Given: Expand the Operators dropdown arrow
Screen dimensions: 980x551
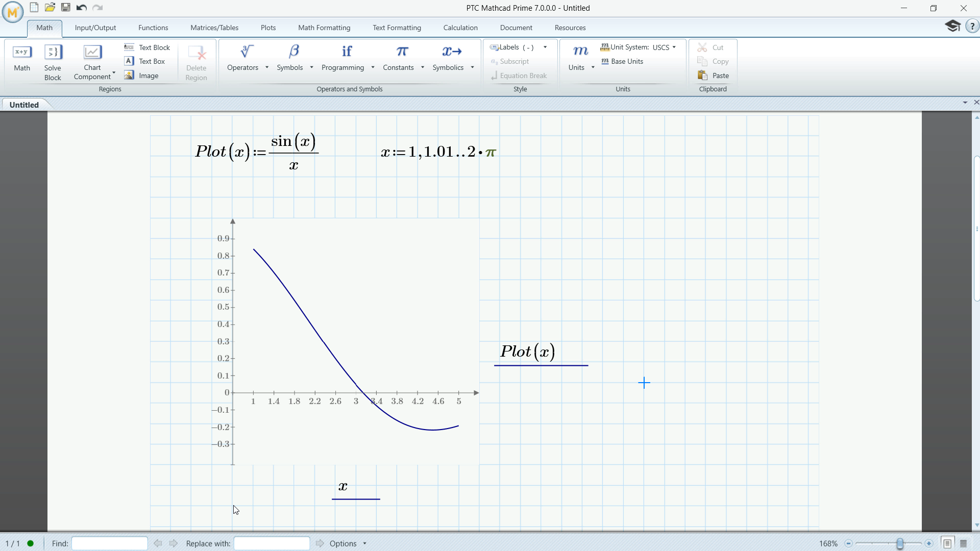Looking at the screenshot, I should [267, 67].
